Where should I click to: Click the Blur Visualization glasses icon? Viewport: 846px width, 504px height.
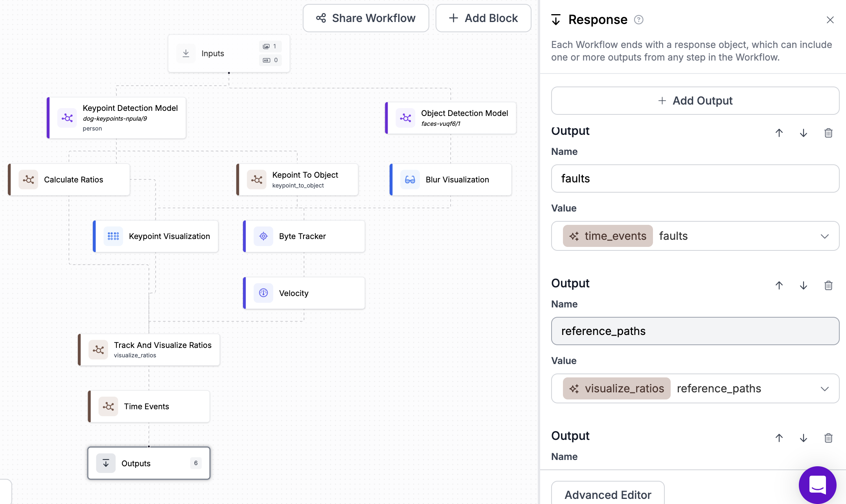(410, 180)
